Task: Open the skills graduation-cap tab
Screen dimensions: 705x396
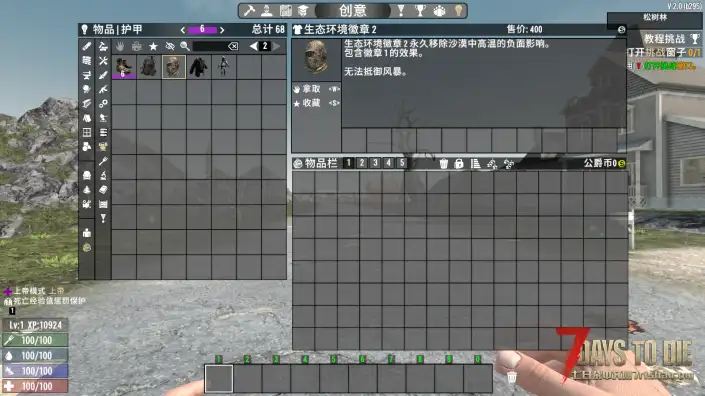Action: [x=303, y=10]
